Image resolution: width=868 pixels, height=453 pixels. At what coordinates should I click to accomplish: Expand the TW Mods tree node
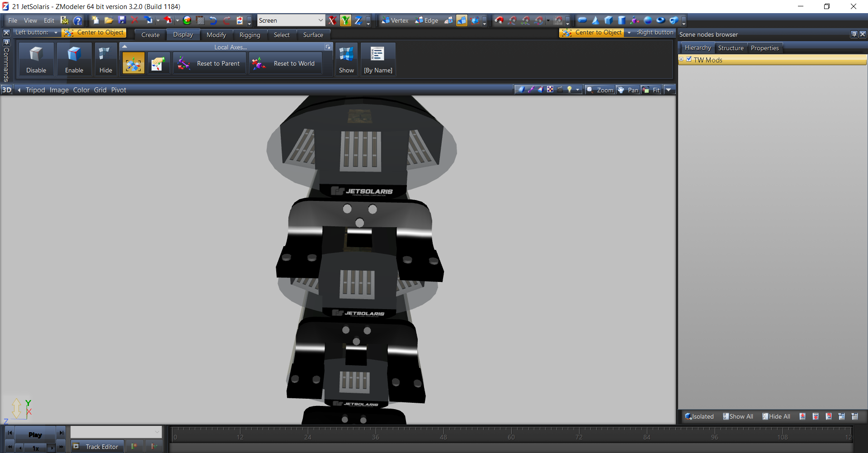coord(681,59)
